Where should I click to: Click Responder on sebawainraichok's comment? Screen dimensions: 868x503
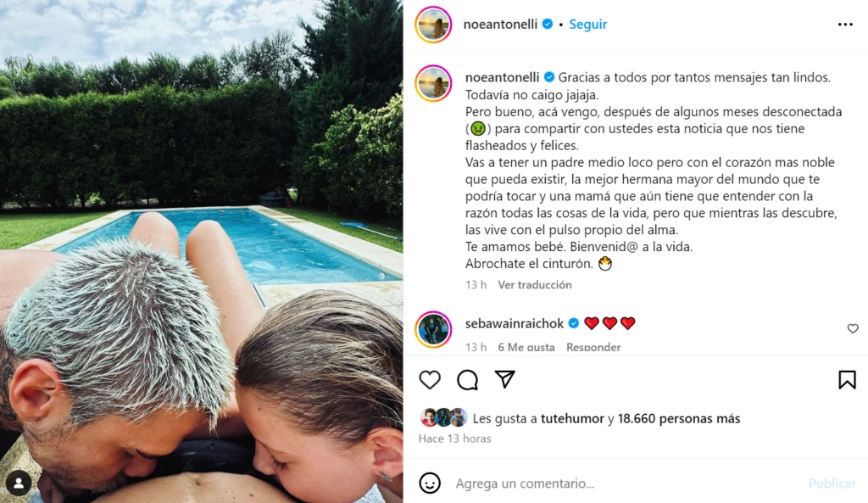click(593, 347)
